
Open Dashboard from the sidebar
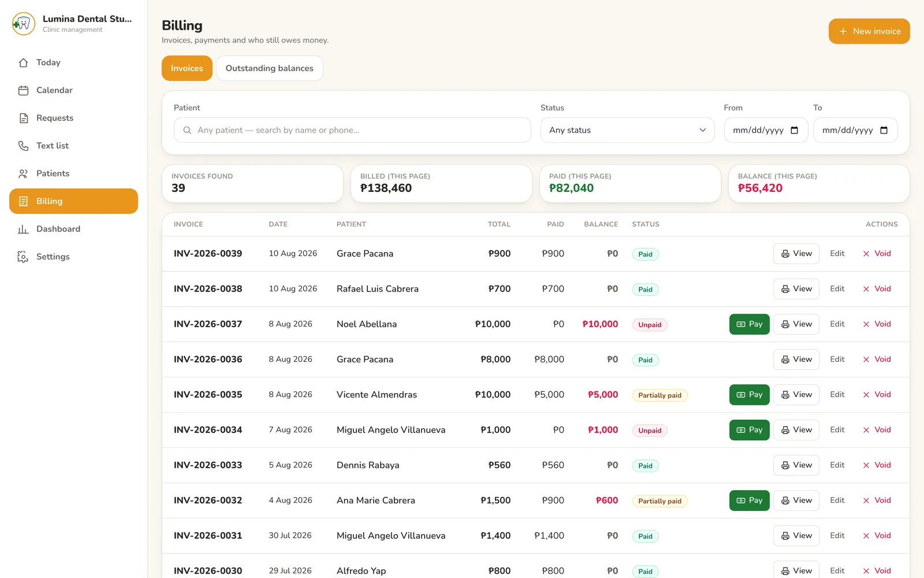[x=73, y=229]
